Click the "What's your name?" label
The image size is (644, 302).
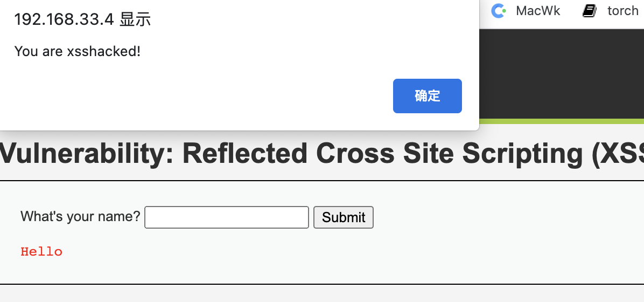80,217
